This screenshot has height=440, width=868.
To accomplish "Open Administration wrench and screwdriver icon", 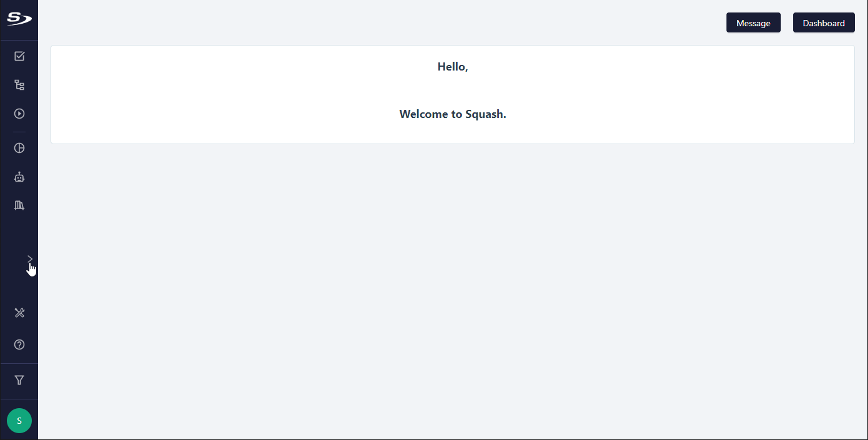I will [19, 313].
